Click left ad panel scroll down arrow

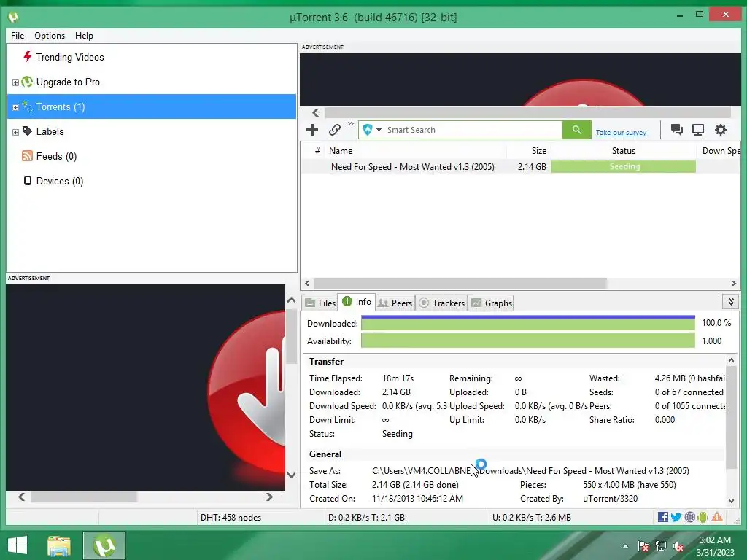(x=292, y=475)
